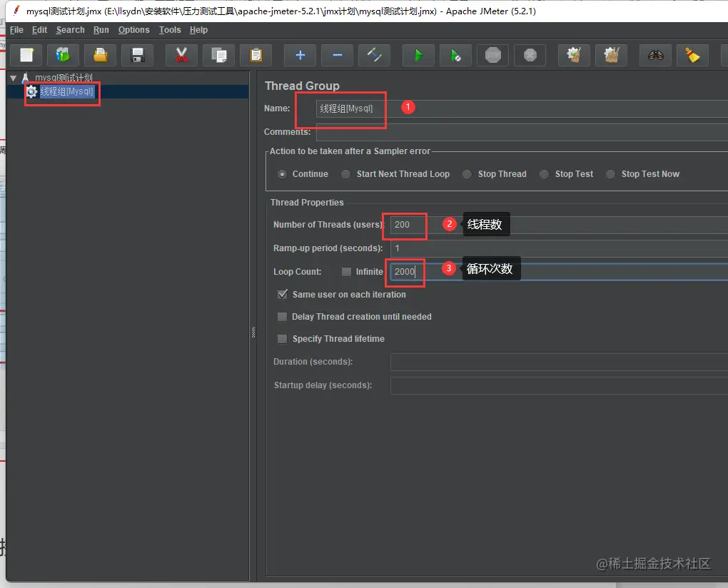Click the Cut scissors icon
Screen dimensions: 728x588
(181, 55)
